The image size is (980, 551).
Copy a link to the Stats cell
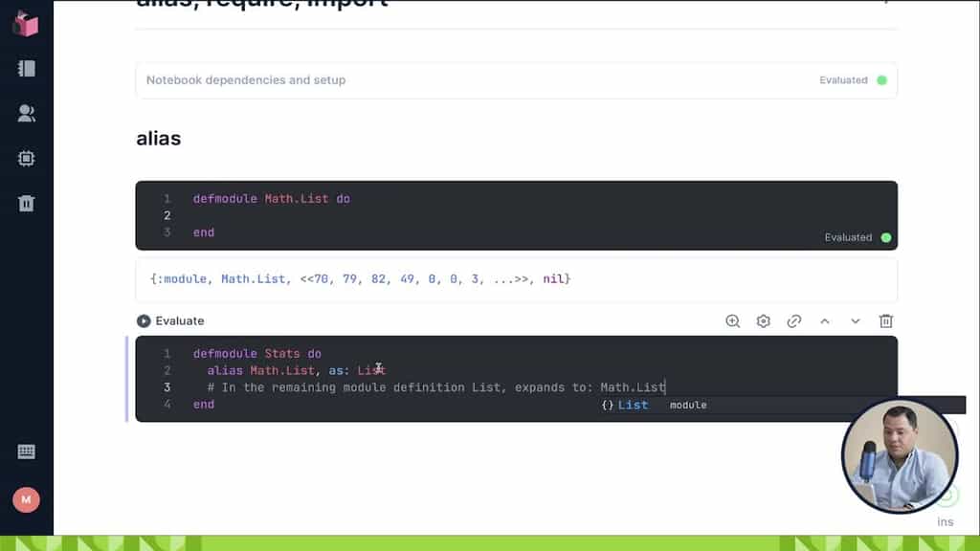pos(793,321)
